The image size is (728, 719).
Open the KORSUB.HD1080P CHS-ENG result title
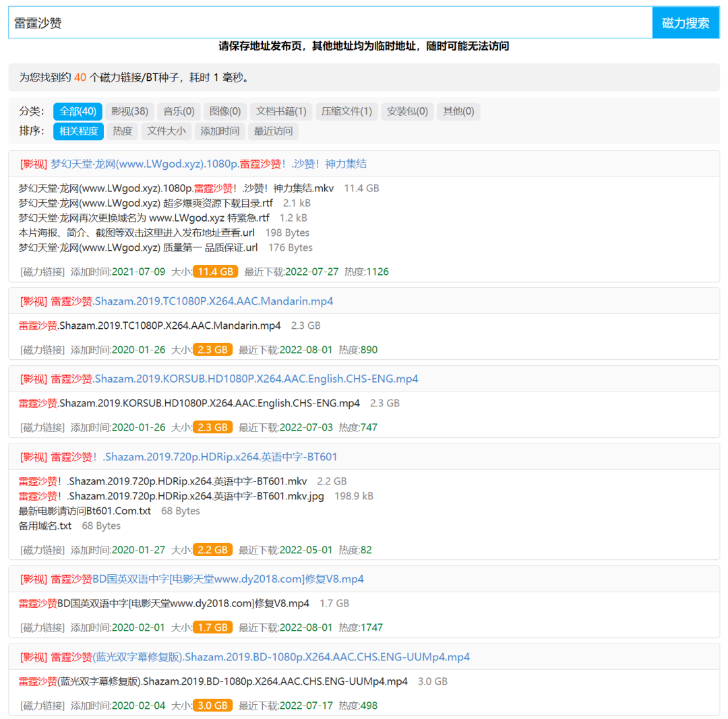click(234, 379)
